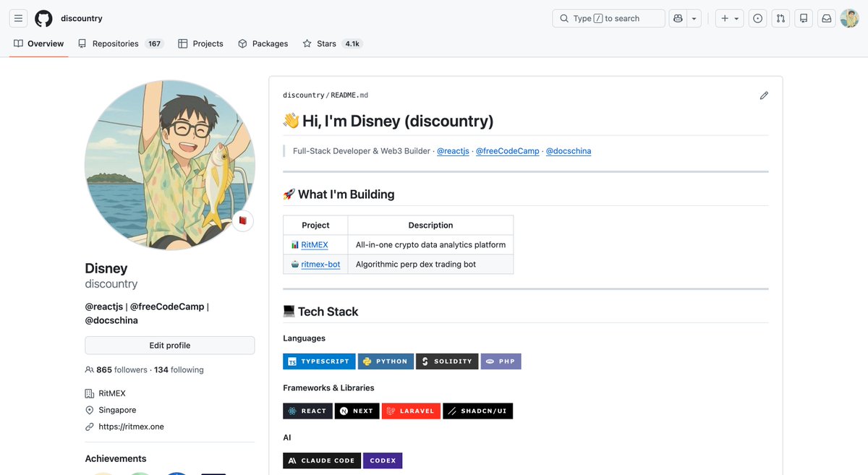
Task: View the 134 following list
Action: 179,369
